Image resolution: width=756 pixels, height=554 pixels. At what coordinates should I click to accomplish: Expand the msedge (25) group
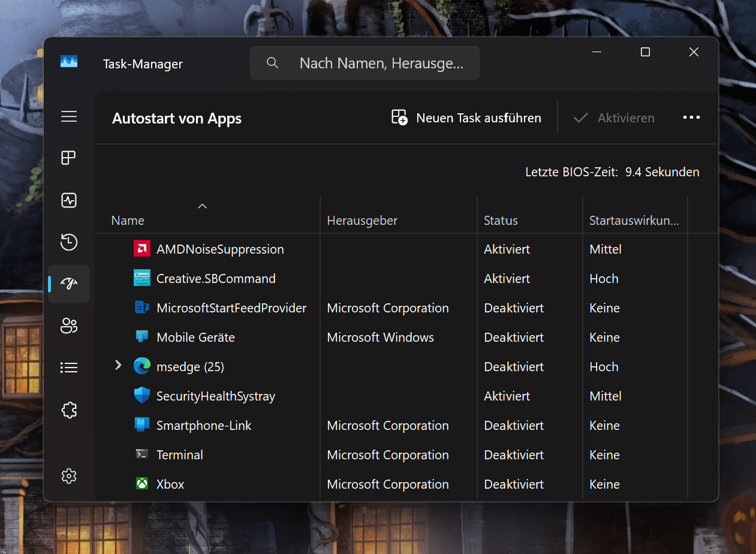pyautogui.click(x=118, y=365)
